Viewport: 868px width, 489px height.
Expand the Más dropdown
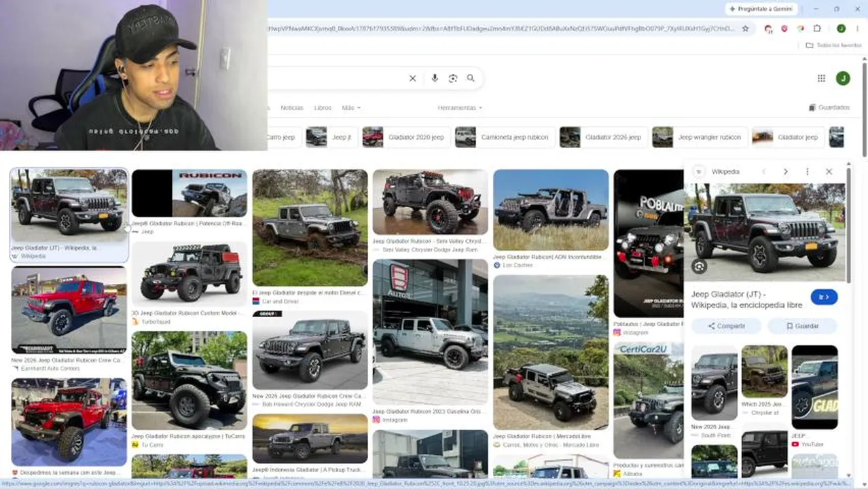pos(350,108)
